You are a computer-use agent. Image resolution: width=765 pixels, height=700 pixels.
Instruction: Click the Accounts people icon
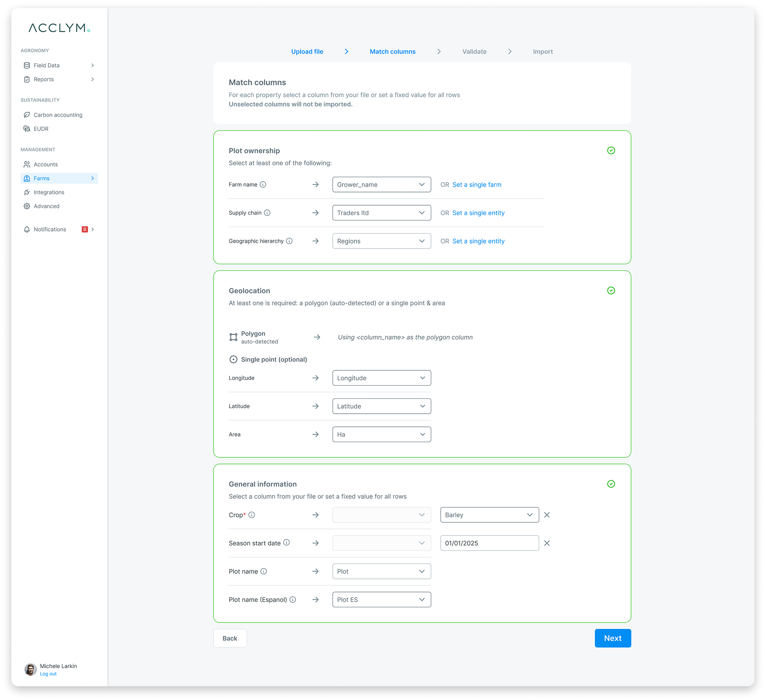27,164
